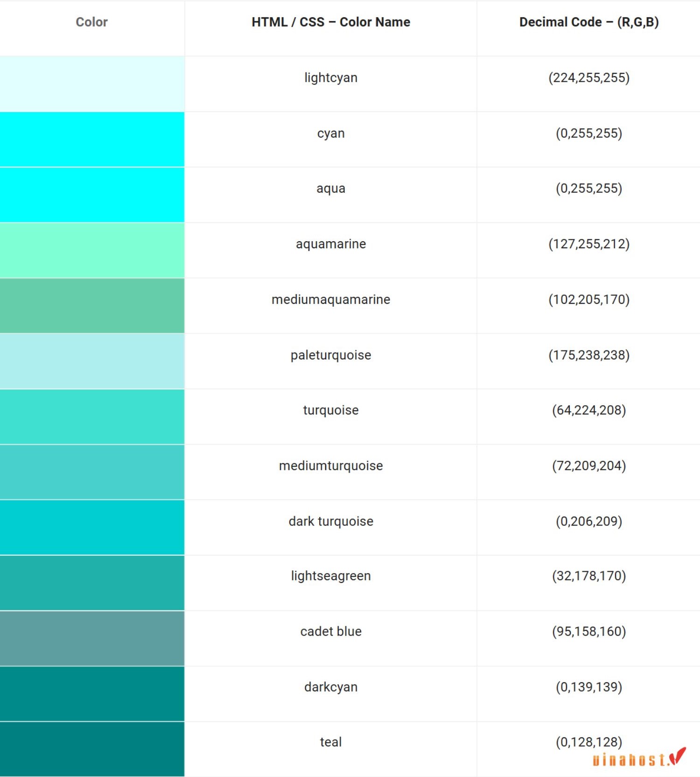Image resolution: width=700 pixels, height=777 pixels.
Task: Select the cadet blue color swatch
Action: [92, 638]
